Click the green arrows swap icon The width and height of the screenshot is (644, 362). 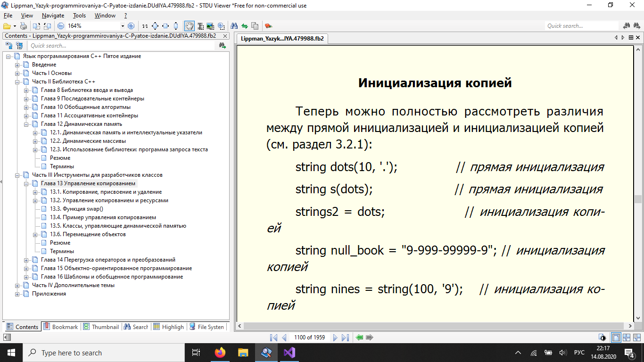[245, 26]
